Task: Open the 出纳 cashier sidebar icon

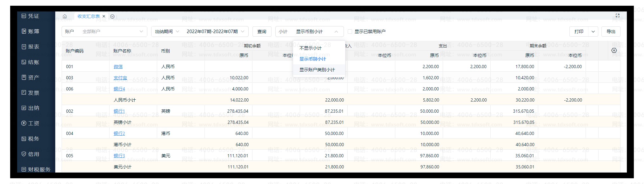Action: pyautogui.click(x=24, y=108)
